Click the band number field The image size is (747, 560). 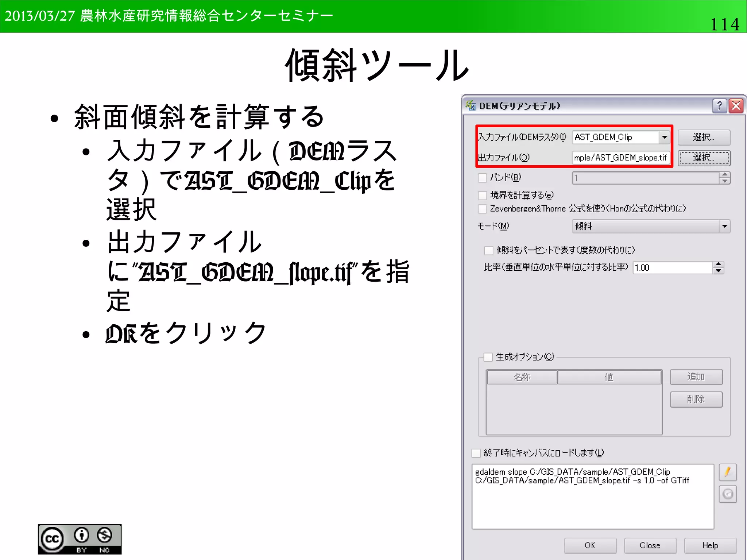[646, 178]
